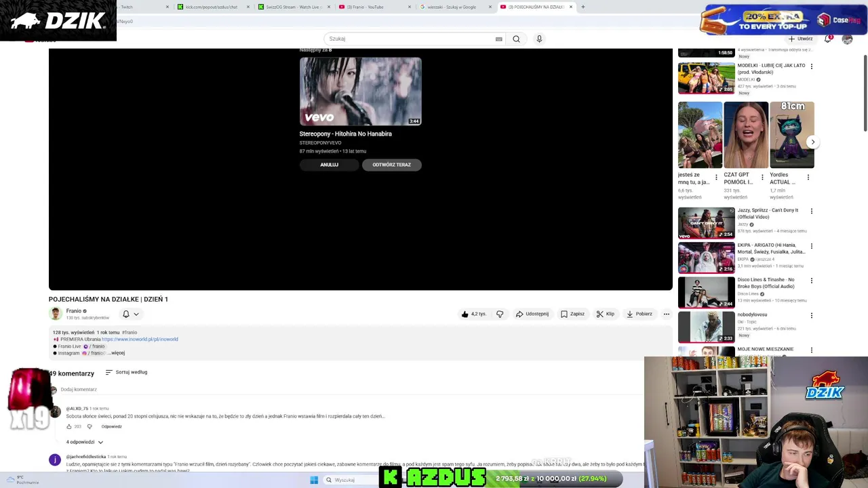
Task: Open the Windows Start menu
Action: (x=314, y=480)
